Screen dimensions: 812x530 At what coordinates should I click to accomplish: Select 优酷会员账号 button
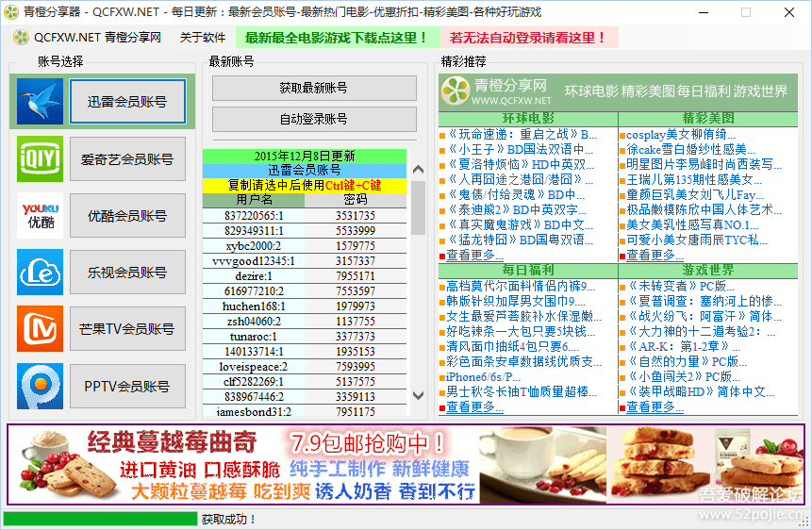[127, 216]
